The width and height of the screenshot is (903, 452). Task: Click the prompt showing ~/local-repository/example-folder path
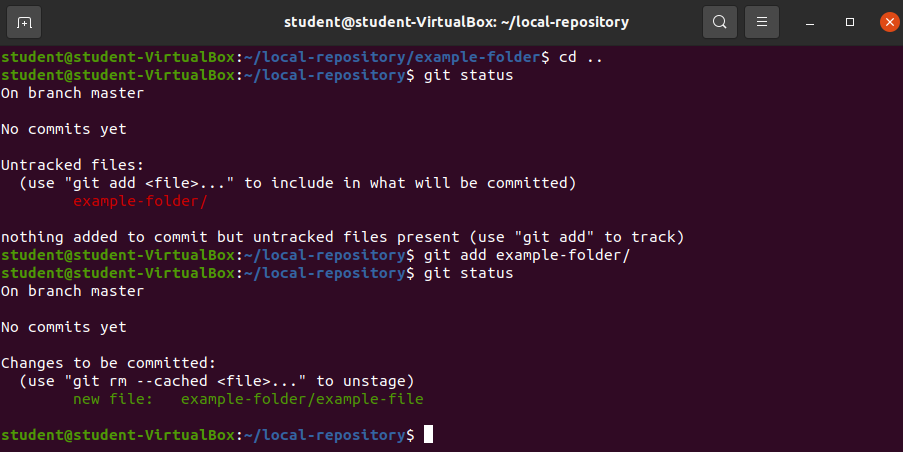click(395, 57)
